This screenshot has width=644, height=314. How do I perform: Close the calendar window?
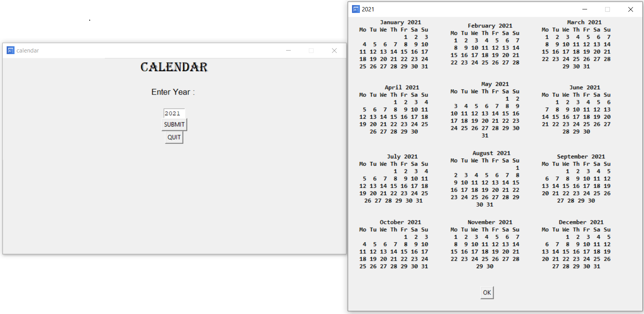334,51
